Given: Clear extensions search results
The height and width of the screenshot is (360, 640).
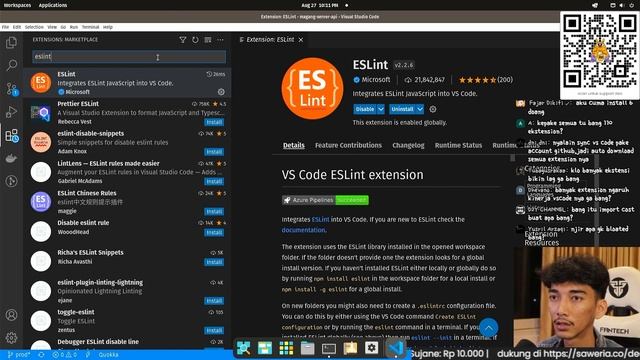Looking at the screenshot, I should (x=208, y=40).
